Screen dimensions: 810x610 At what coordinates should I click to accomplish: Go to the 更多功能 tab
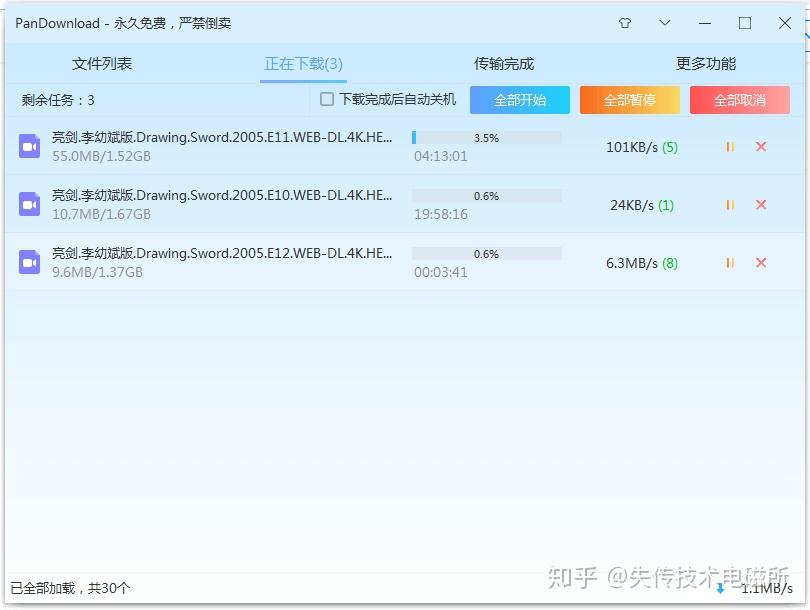[x=706, y=64]
